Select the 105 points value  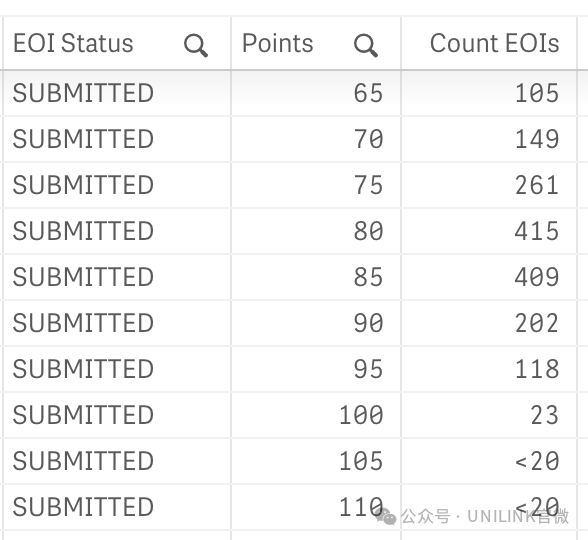[361, 461]
